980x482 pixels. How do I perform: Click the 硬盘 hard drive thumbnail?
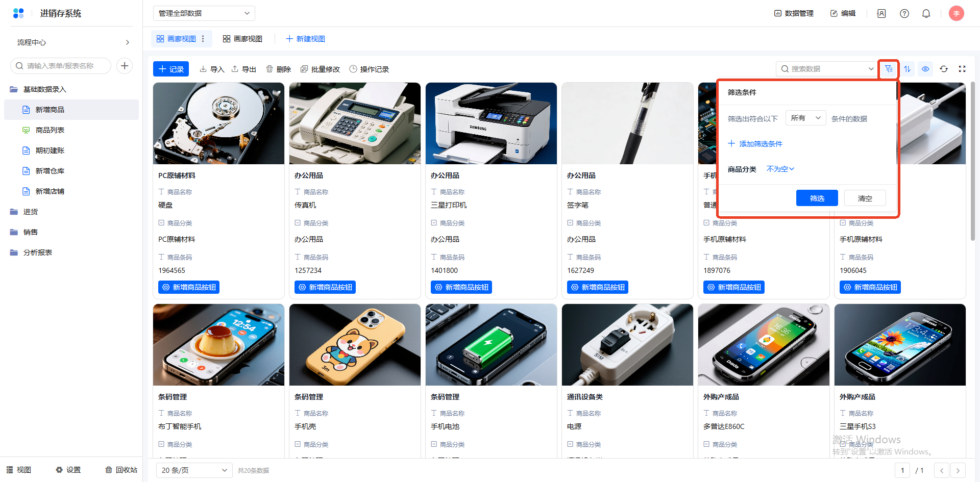point(218,123)
